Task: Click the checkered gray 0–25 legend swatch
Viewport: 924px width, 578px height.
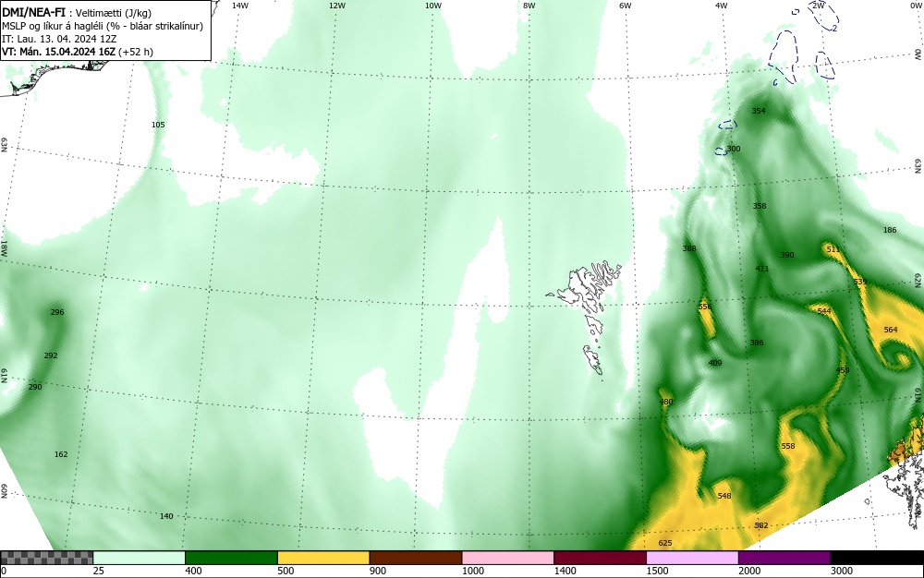Action: pyautogui.click(x=46, y=558)
